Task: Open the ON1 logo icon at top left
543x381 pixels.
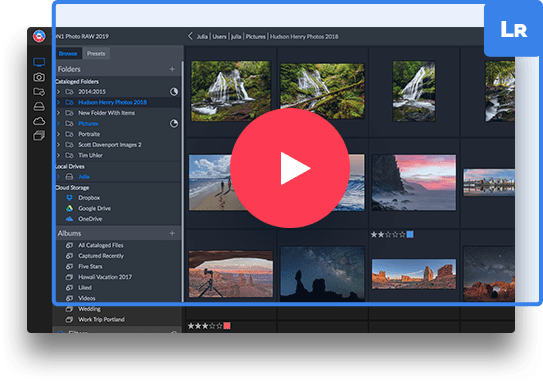Action: click(x=39, y=36)
